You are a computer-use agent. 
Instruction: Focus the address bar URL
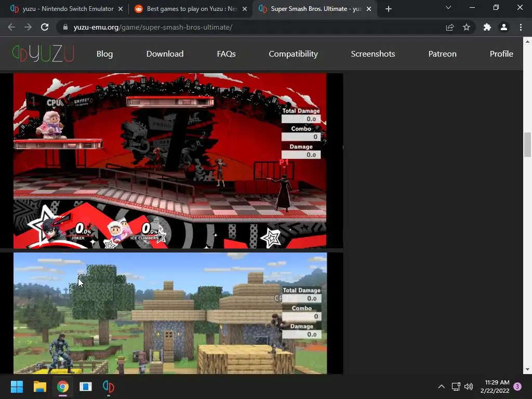153,27
